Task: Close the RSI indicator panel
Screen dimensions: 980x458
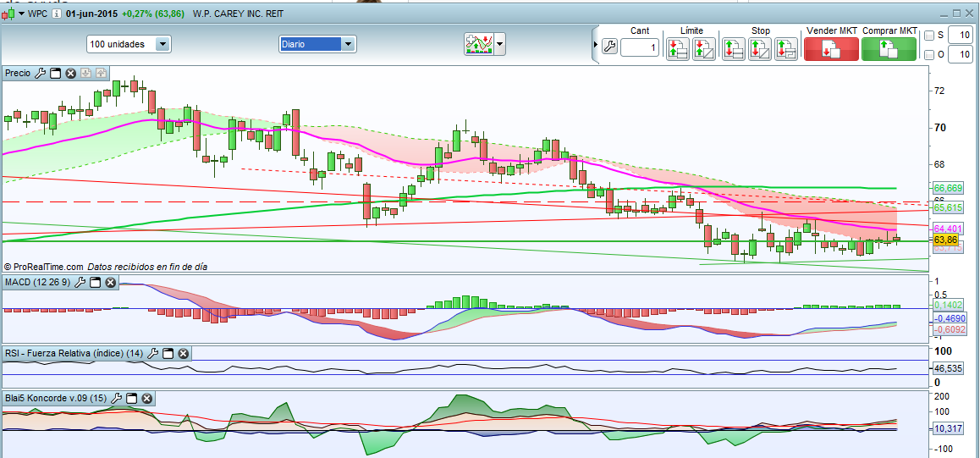Action: click(x=183, y=353)
